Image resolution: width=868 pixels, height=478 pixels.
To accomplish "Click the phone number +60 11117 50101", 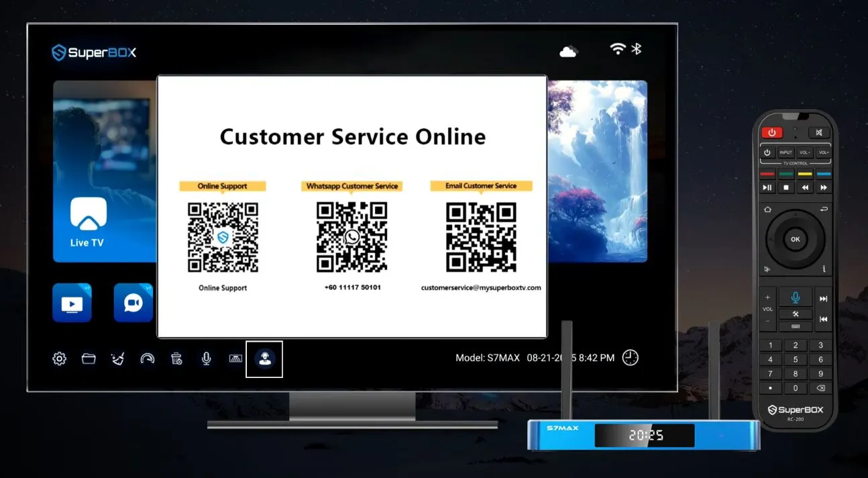I will tap(352, 287).
